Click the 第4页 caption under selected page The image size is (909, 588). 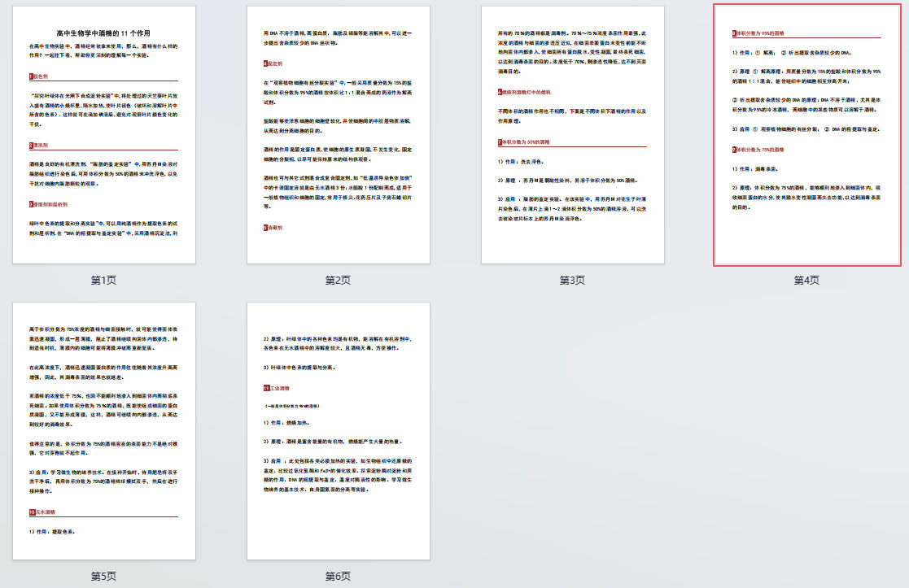click(806, 281)
